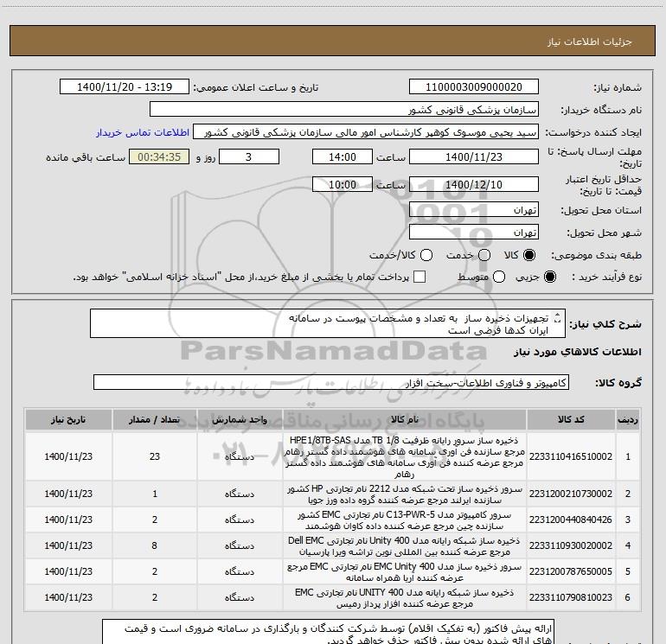The height and width of the screenshot is (644, 666).
Task: Click quantity 23 in row 1
Action: [155, 456]
